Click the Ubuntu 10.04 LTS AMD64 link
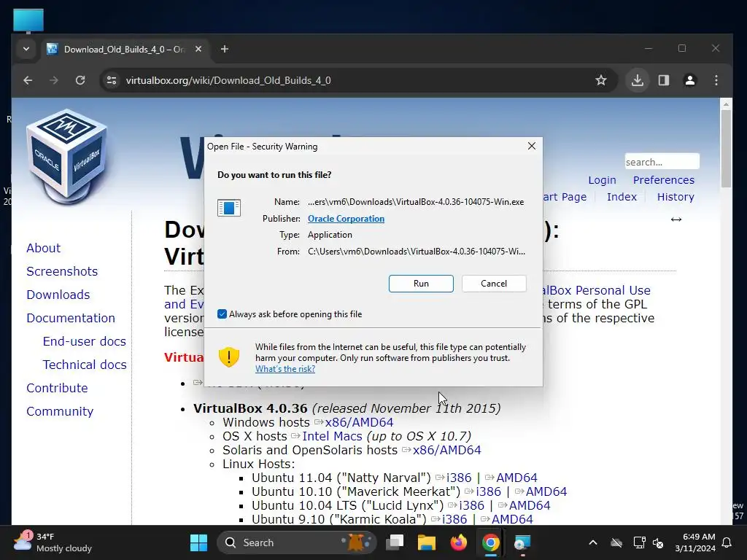Image resolution: width=747 pixels, height=560 pixels. [530, 505]
